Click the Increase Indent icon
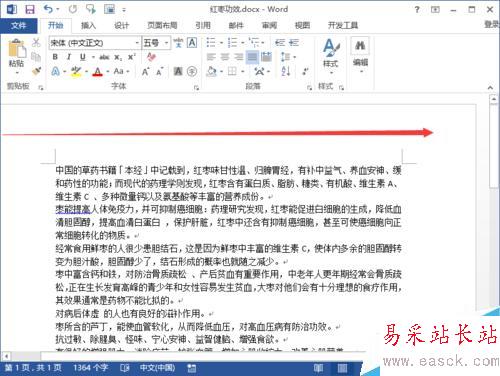The height and width of the screenshot is (376, 500). coord(294,43)
